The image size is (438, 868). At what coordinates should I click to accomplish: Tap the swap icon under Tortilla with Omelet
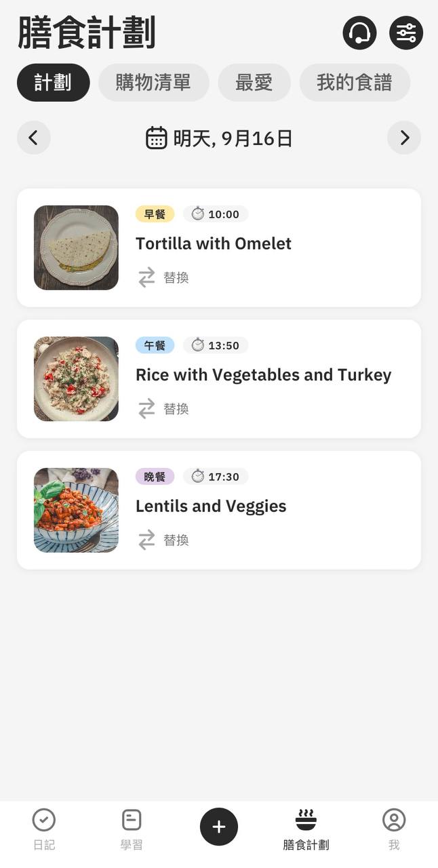(x=147, y=277)
